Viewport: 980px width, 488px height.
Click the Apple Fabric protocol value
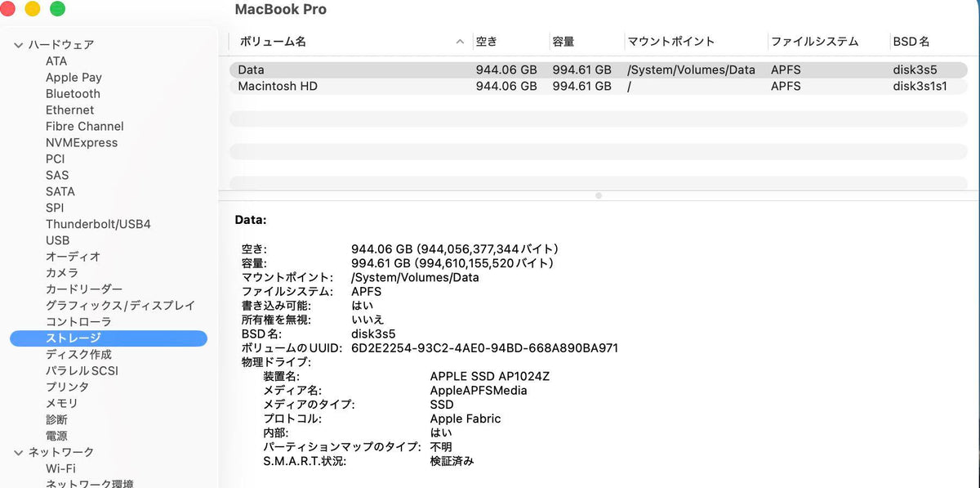pos(465,419)
